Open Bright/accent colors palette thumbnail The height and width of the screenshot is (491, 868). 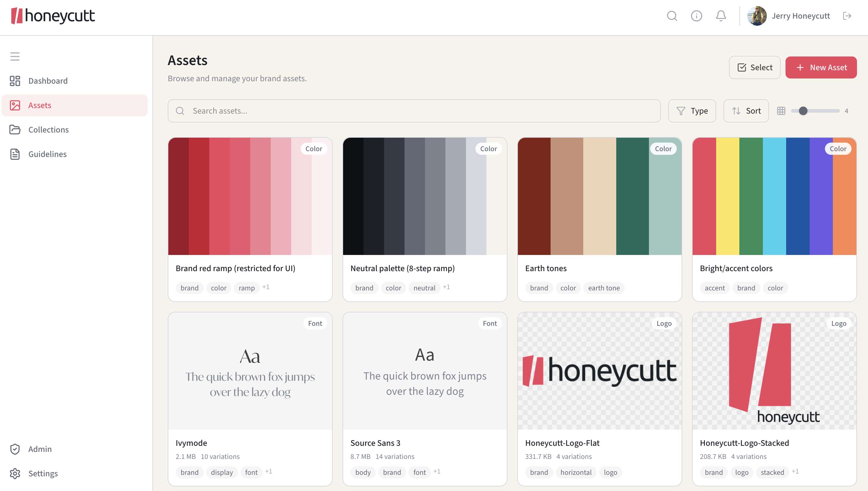774,196
